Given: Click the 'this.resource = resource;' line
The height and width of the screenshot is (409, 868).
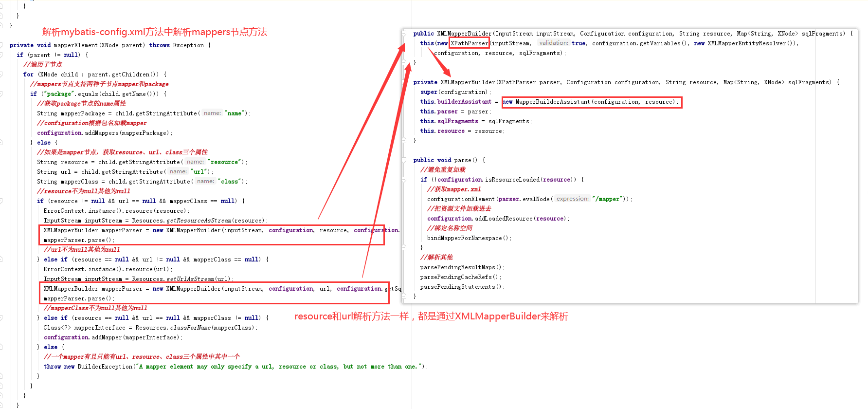Looking at the screenshot, I should pos(463,131).
